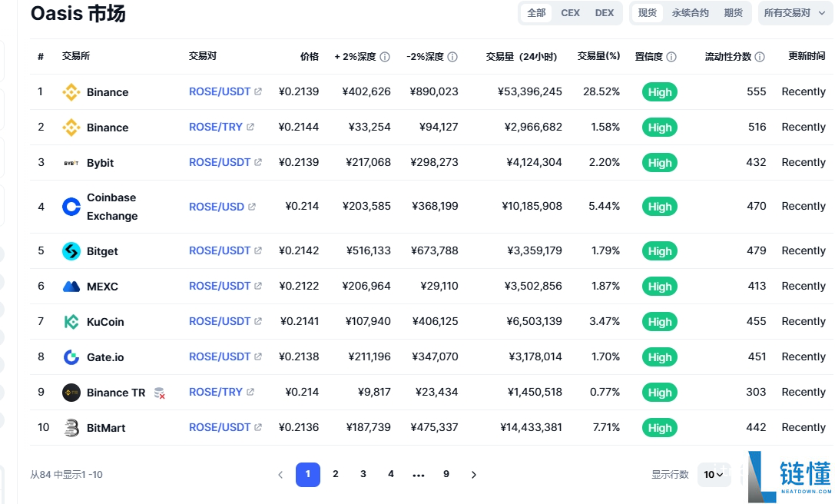Select the 全部 exchange filter
Screen dimensions: 835x504
pos(536,13)
